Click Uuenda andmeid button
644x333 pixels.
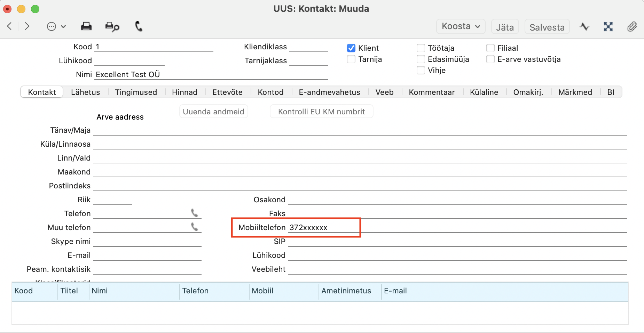coord(213,112)
